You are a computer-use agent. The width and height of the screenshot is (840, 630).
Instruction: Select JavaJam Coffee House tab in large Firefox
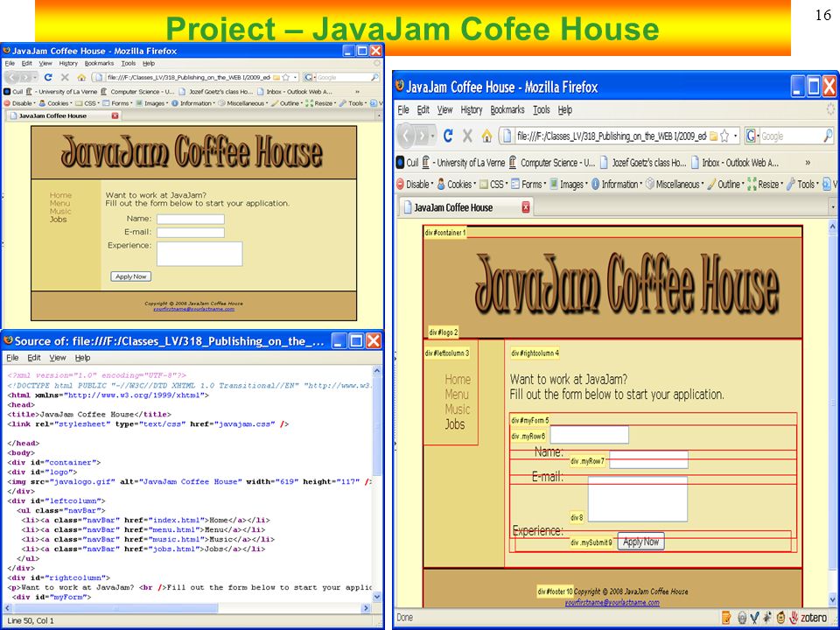465,207
